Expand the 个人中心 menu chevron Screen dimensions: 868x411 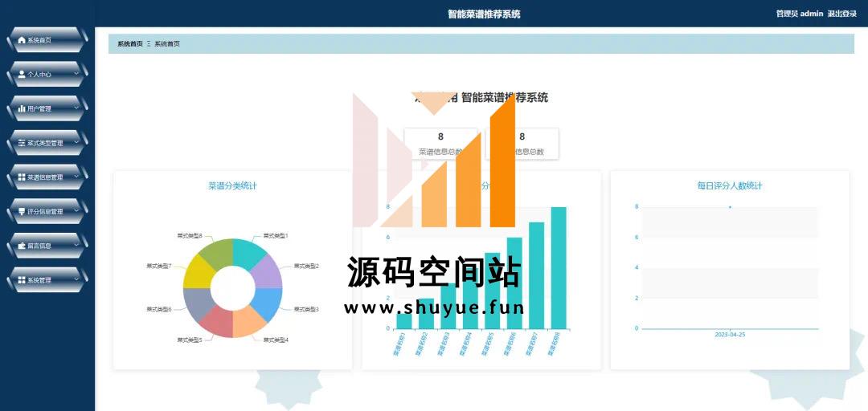pos(76,74)
